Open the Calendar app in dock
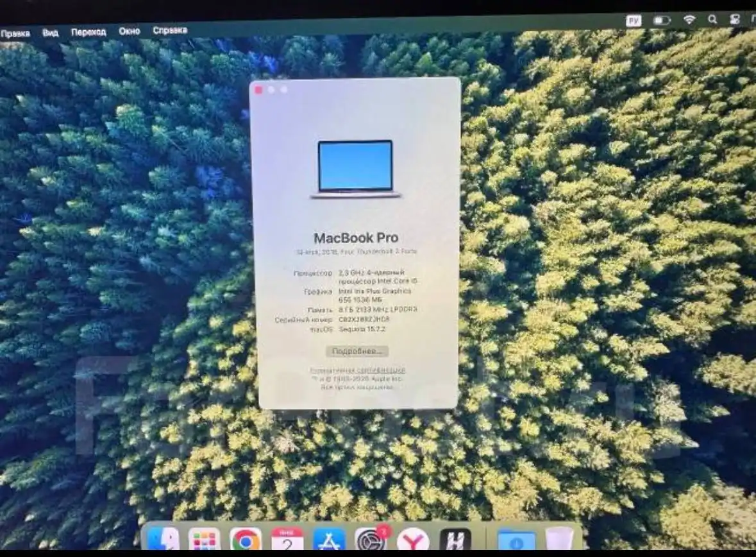756x557 pixels. pos(287,539)
